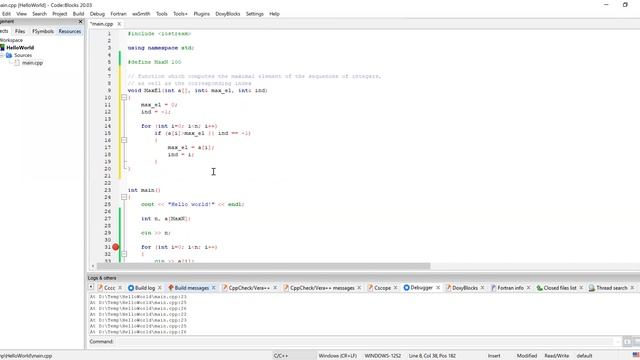The image size is (640, 360).
Task: Switch to the Files tab in Management
Action: [20, 31]
